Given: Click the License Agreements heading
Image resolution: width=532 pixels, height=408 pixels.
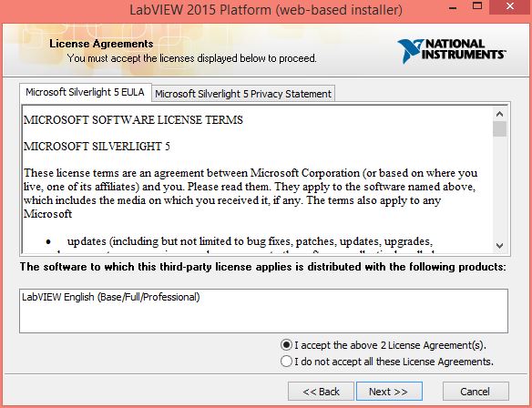Looking at the screenshot, I should click(101, 44).
